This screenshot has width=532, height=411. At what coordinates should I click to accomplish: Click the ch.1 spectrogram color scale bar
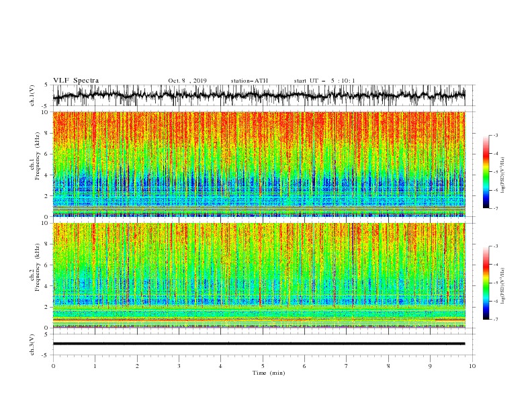(x=486, y=172)
